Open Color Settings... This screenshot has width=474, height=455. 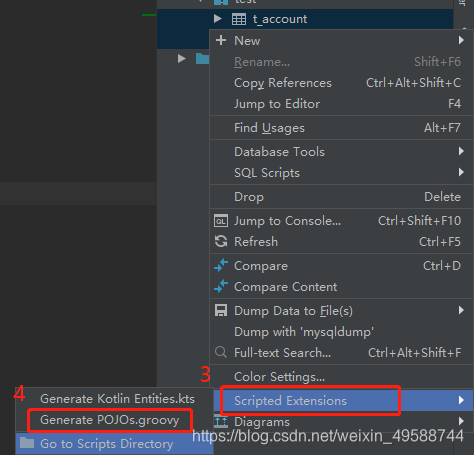click(x=341, y=377)
